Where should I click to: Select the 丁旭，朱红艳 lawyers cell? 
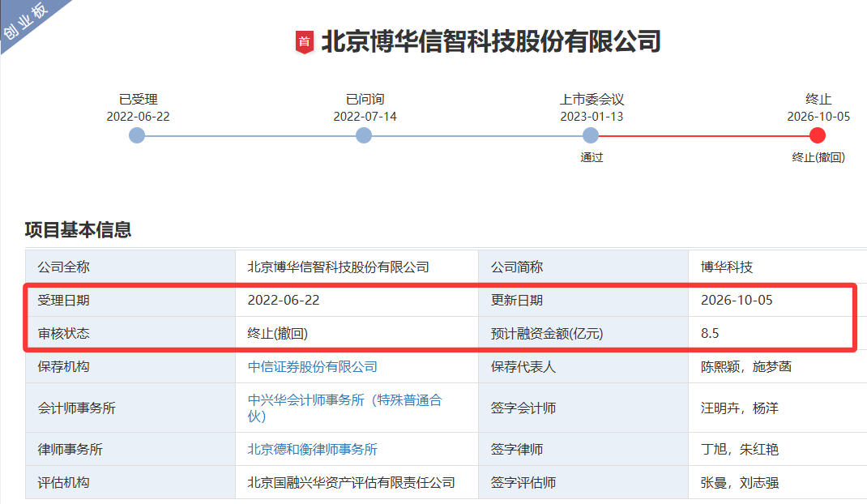777,449
